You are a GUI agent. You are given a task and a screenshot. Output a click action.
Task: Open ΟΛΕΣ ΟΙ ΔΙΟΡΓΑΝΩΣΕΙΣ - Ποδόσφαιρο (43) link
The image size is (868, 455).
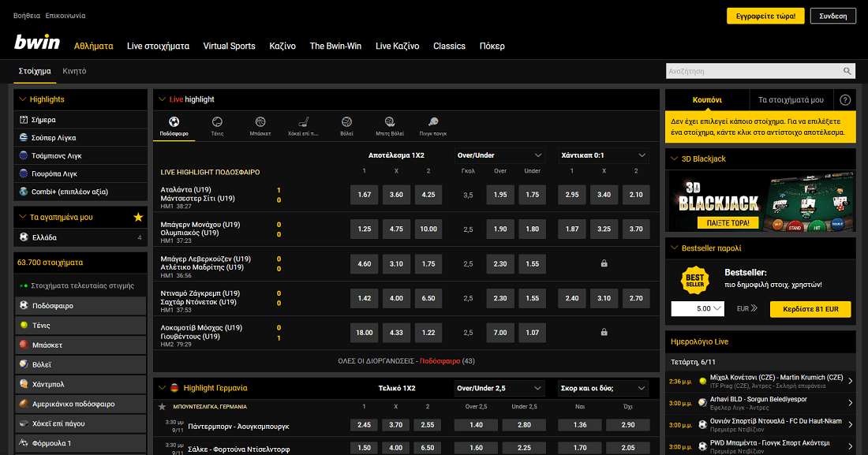coord(406,361)
